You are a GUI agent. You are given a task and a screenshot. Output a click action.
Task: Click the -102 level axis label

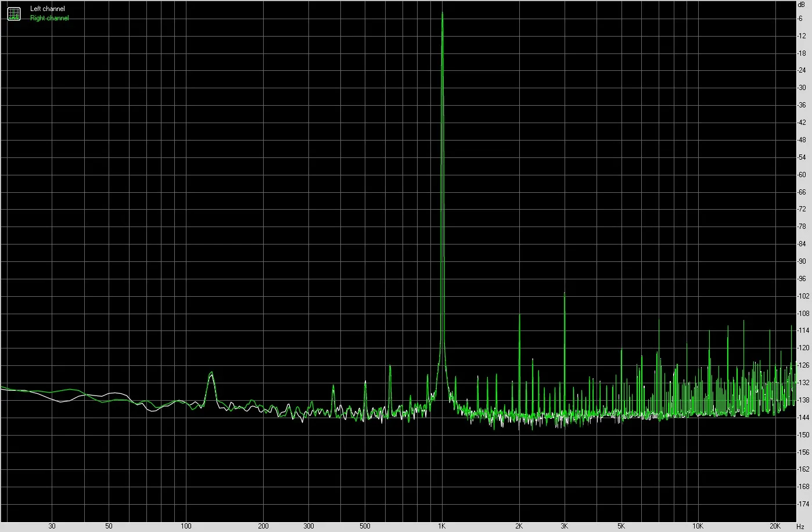tap(804, 296)
